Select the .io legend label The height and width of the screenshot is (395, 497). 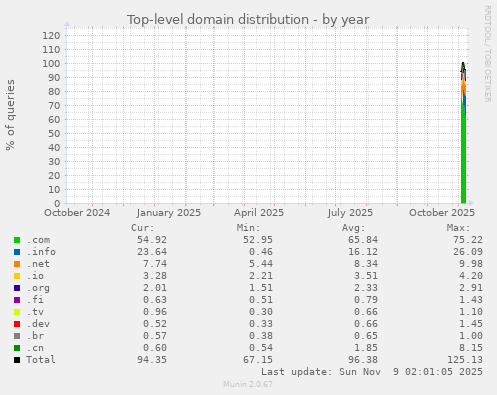coord(35,276)
